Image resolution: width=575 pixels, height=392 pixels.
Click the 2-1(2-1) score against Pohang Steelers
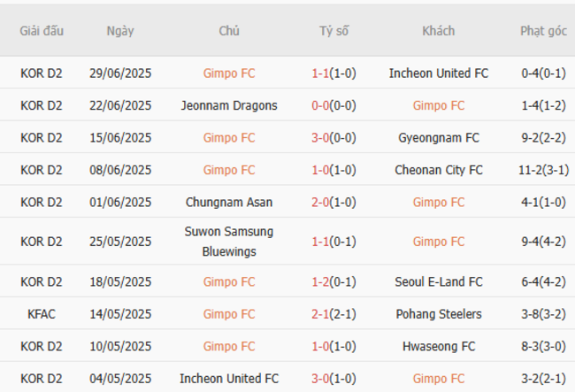click(x=333, y=314)
